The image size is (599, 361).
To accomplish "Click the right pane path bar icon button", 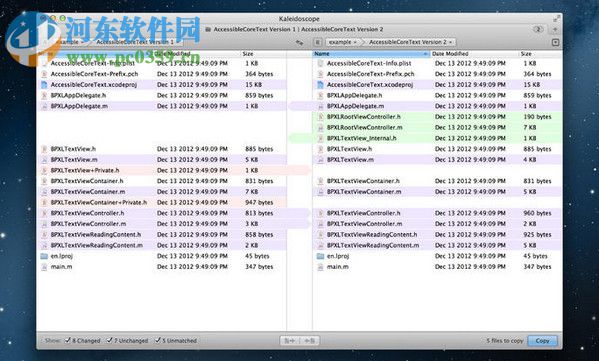I will click(317, 42).
